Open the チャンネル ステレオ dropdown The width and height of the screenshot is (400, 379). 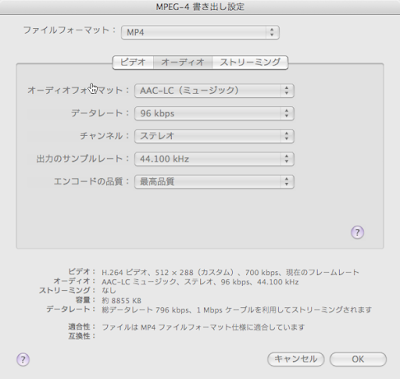(x=214, y=136)
